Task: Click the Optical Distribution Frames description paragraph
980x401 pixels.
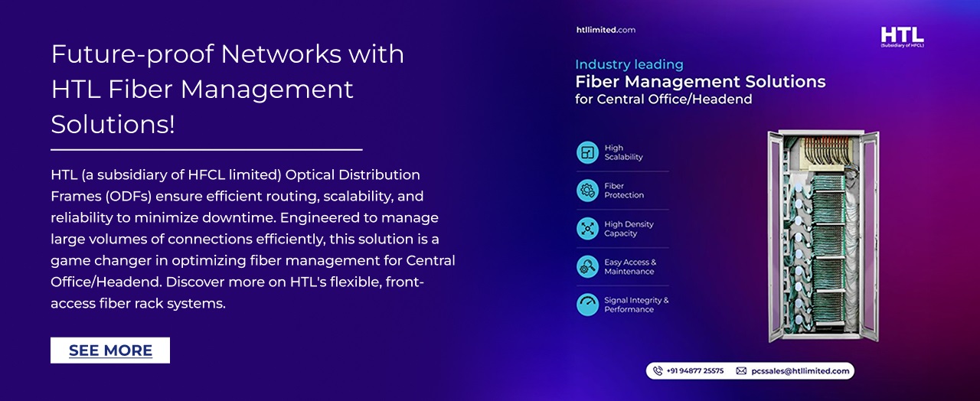Action: (x=253, y=240)
